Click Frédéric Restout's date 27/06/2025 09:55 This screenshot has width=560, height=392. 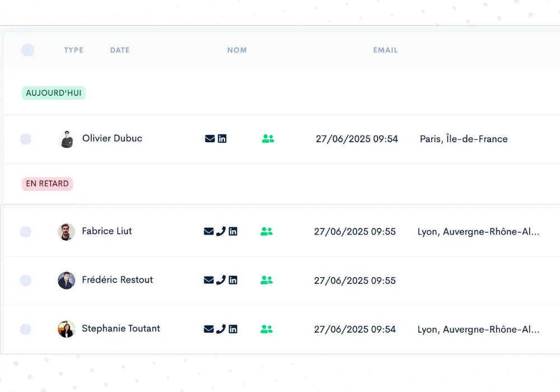(355, 281)
